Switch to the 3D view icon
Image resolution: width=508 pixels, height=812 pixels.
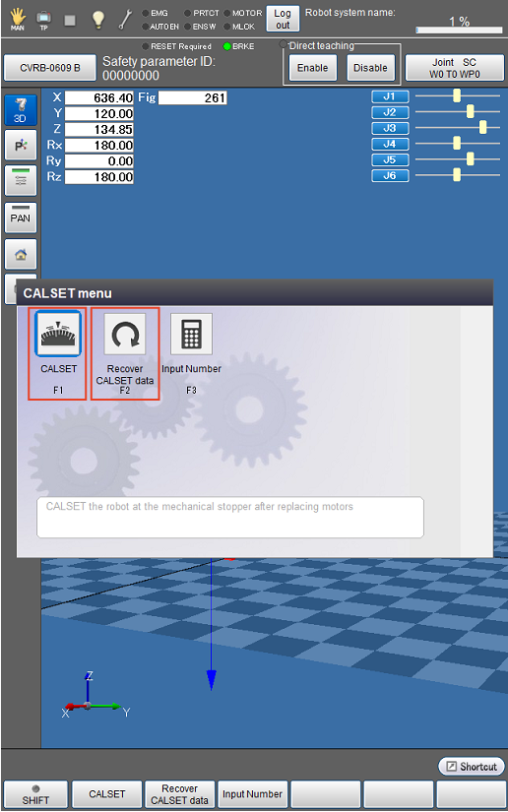click(x=21, y=110)
